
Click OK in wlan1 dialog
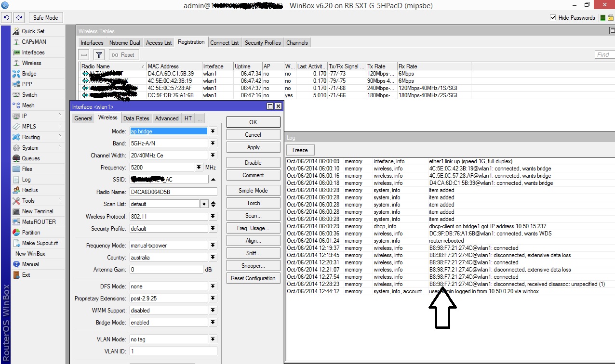click(x=253, y=122)
